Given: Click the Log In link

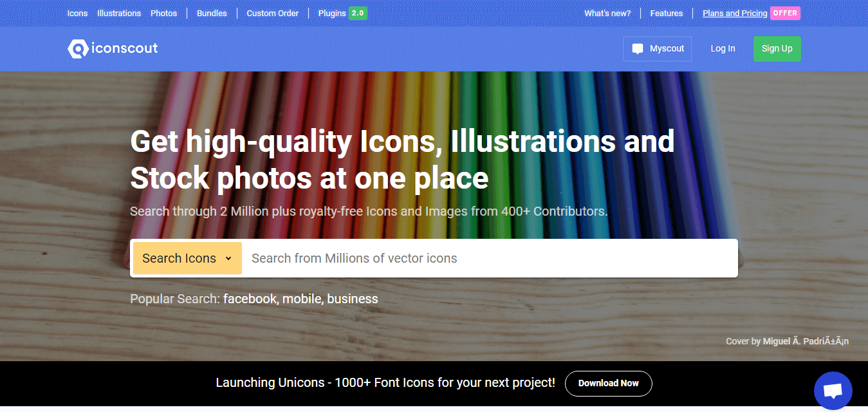Looking at the screenshot, I should [723, 49].
